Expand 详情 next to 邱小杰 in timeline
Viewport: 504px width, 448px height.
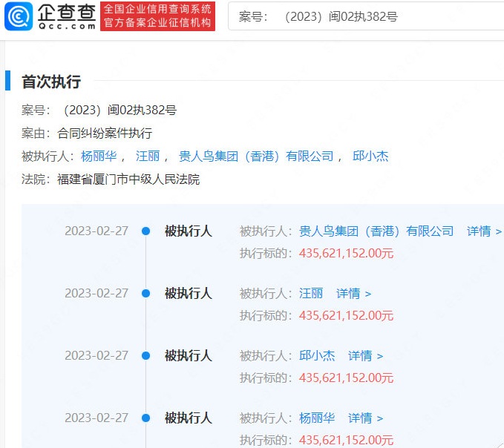pos(365,356)
